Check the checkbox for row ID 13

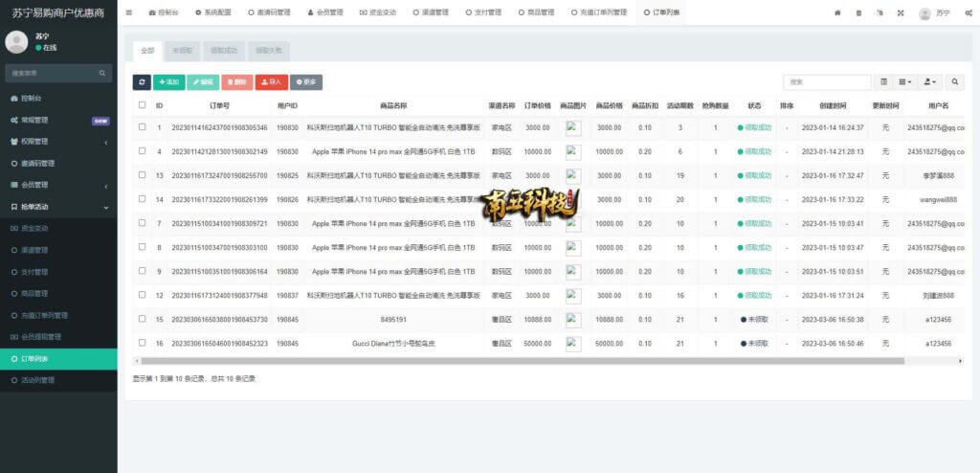(142, 175)
